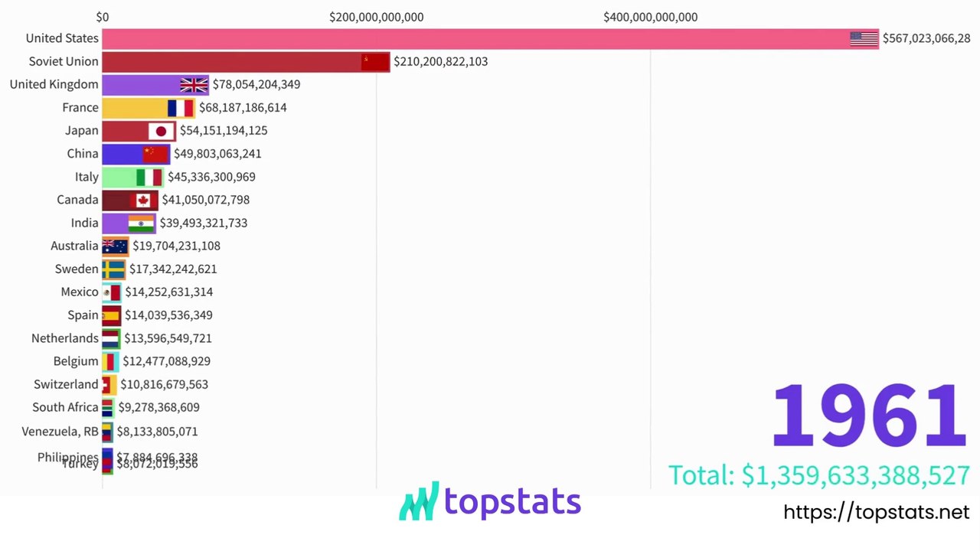
Task: Select the China flag on the bar
Action: [x=155, y=154]
